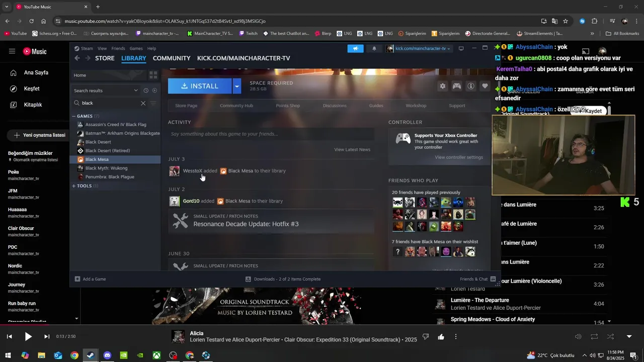Switch to Steam STORE tab
Image resolution: width=644 pixels, height=362 pixels.
[x=105, y=58]
